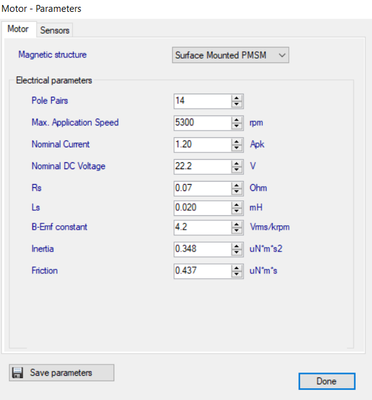This screenshot has width=372, height=400.
Task: Open the Magnetic structure dropdown
Action: click(230, 55)
